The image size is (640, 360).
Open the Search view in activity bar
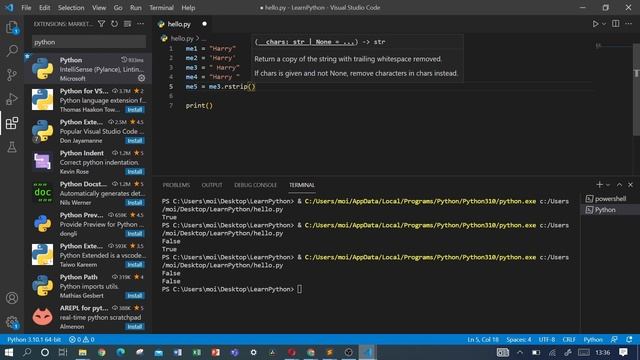[x=12, y=51]
